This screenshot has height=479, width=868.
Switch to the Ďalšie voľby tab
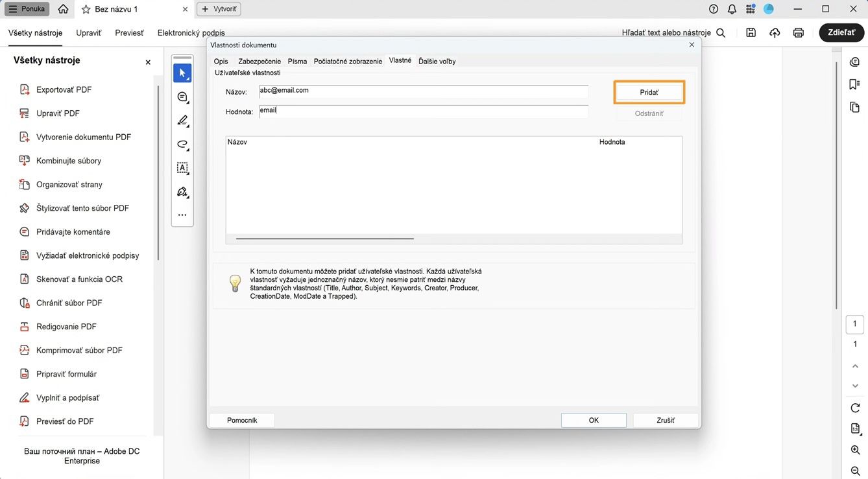click(x=437, y=62)
